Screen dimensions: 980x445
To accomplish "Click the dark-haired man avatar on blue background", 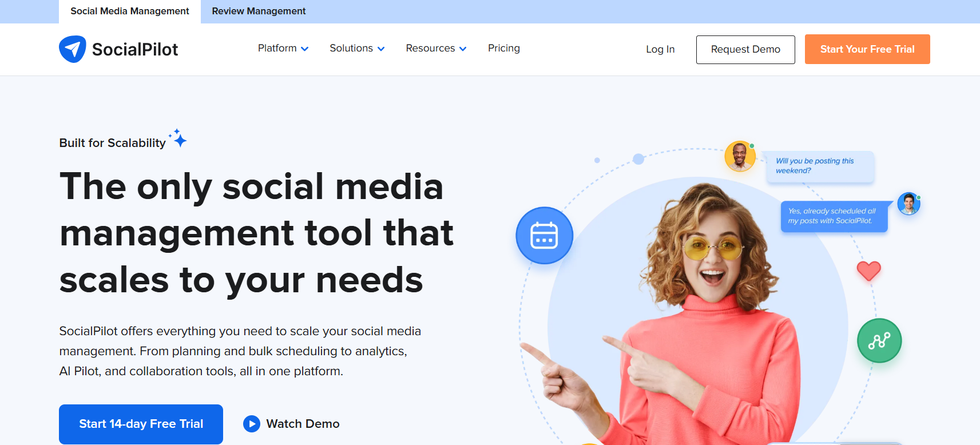I will (908, 204).
